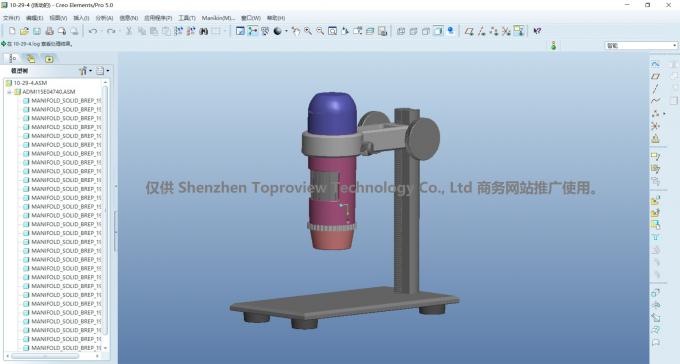Click the What's This help icon
This screenshot has width=680, height=364.
[x=537, y=31]
